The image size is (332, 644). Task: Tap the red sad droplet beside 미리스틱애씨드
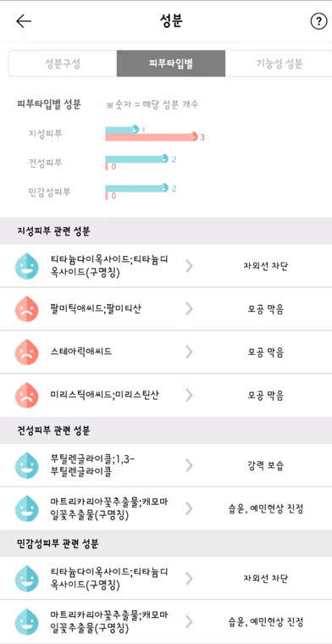[x=26, y=396]
